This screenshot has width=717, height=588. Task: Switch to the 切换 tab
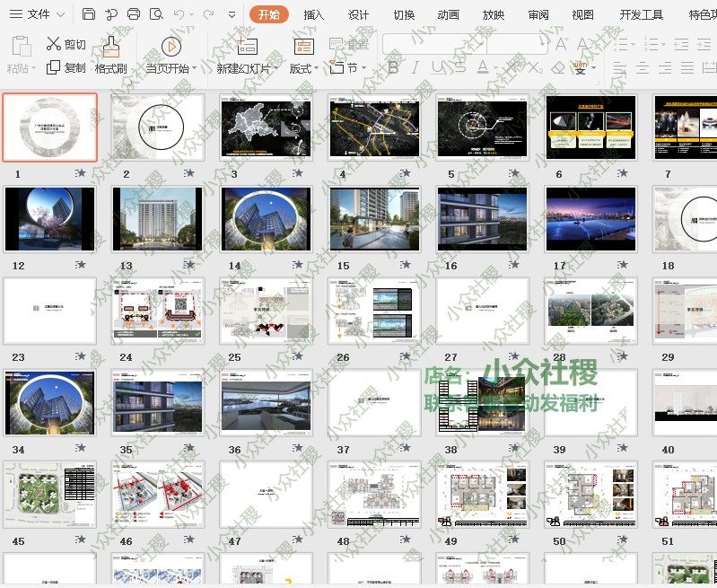tap(404, 14)
